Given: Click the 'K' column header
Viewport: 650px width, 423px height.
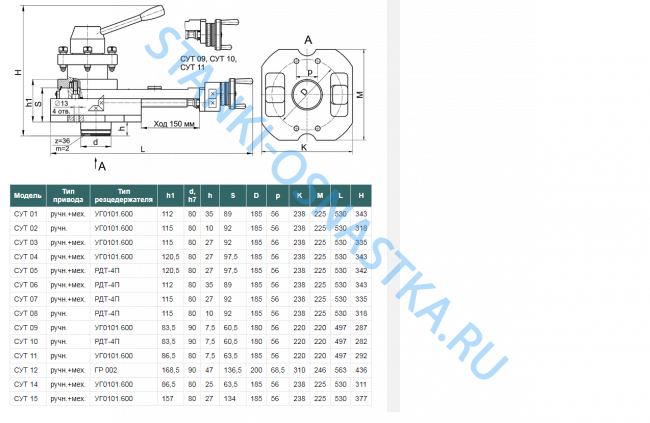Looking at the screenshot, I should [298, 194].
